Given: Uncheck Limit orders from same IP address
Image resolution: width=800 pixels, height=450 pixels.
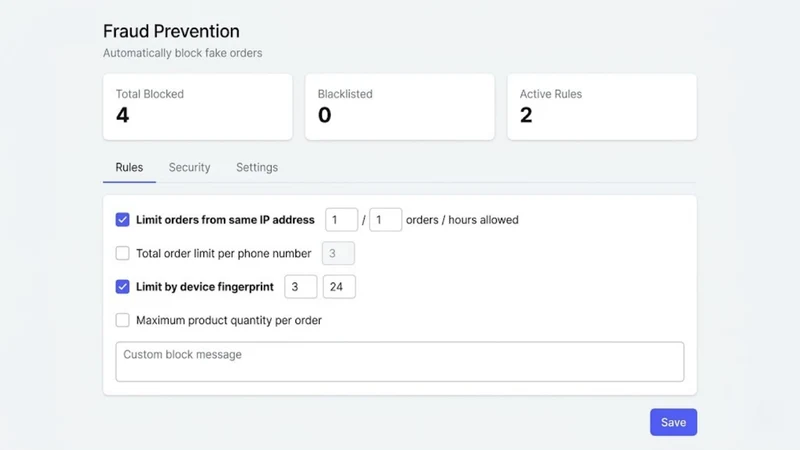Looking at the screenshot, I should (122, 219).
